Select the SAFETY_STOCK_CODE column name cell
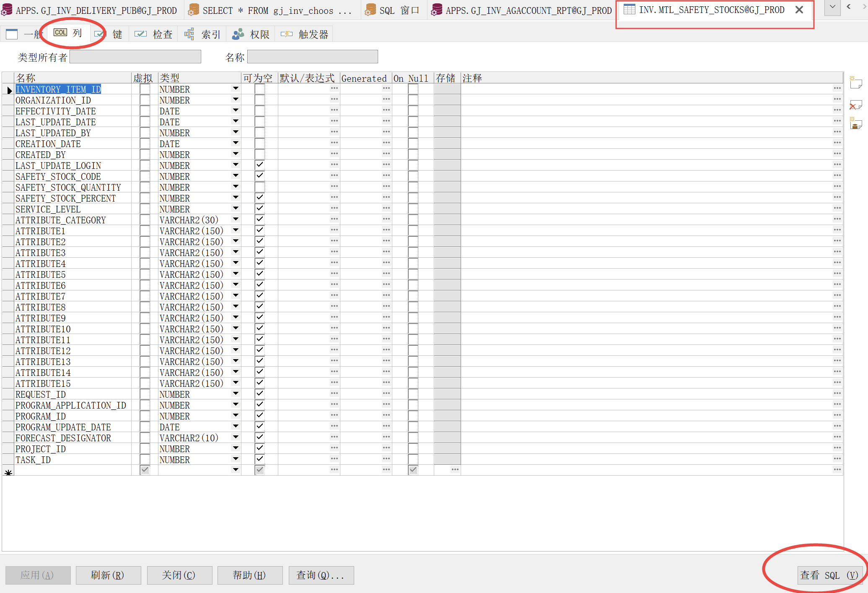 [58, 176]
